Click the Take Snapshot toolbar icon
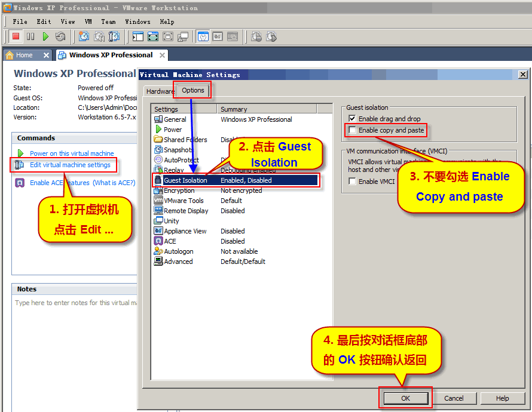532x412 pixels. coord(84,37)
